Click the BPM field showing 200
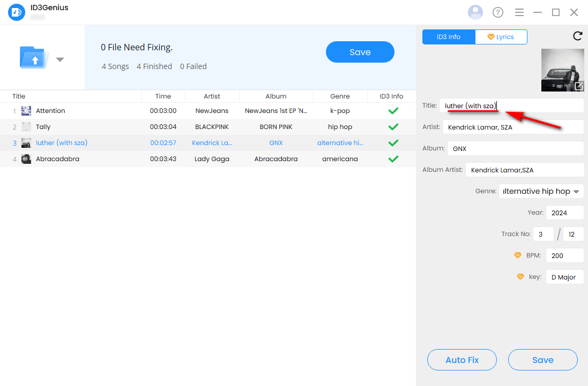The image size is (588, 386). pyautogui.click(x=565, y=255)
